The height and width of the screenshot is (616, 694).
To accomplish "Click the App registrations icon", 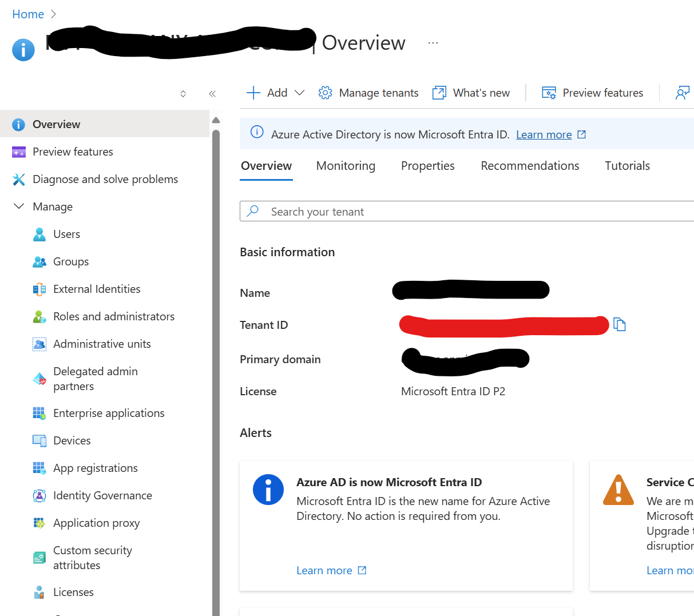I will [39, 468].
